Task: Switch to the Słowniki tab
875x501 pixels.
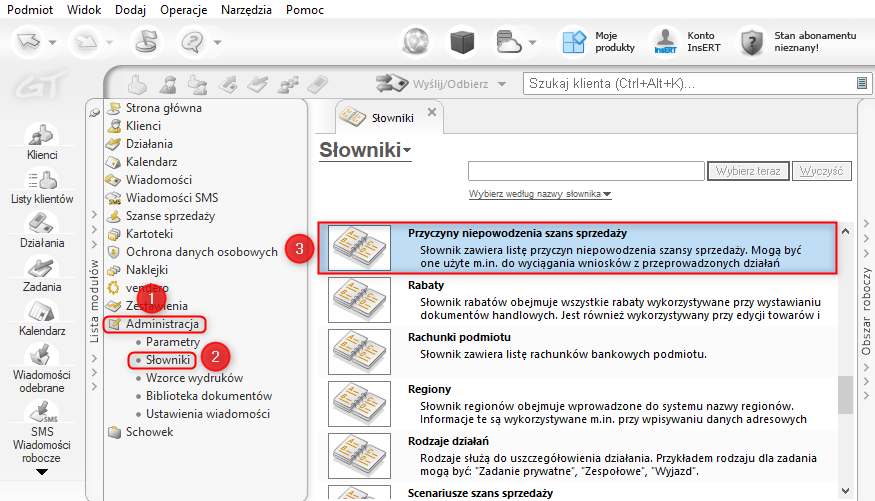Action: tap(392, 118)
